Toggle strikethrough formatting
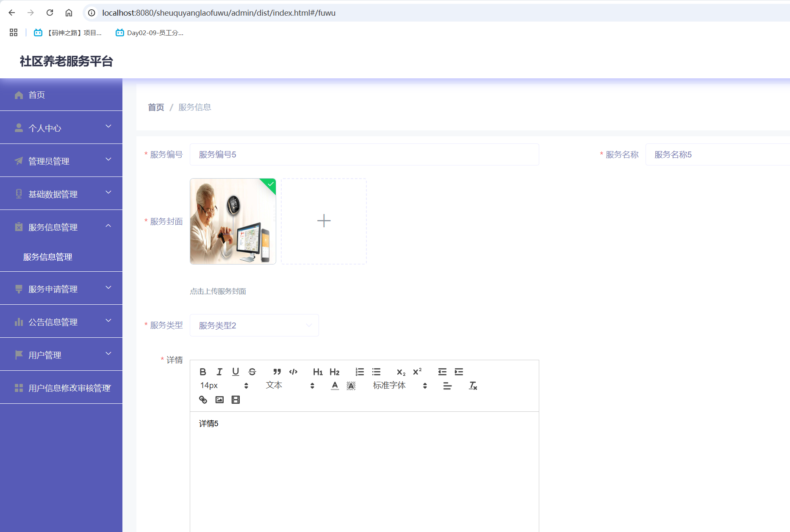790x532 pixels. [252, 372]
